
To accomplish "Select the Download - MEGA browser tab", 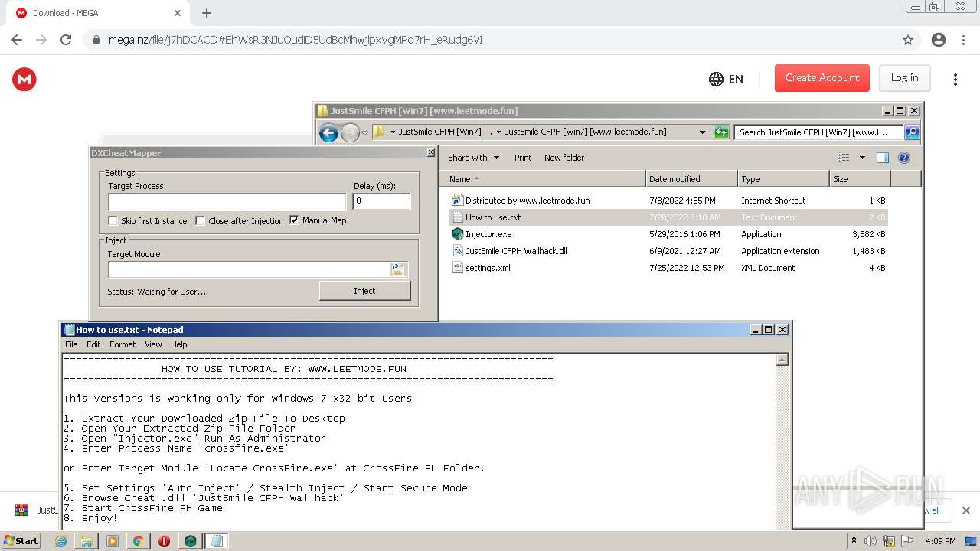I will (98, 13).
